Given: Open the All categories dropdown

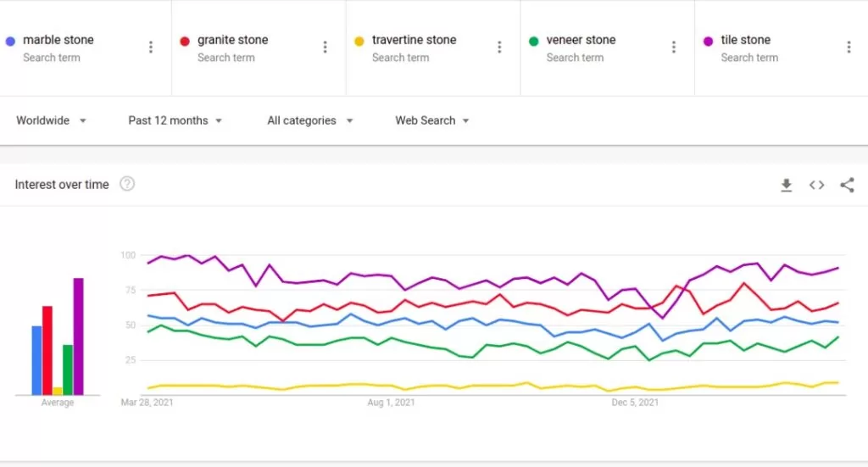Looking at the screenshot, I should tap(310, 120).
